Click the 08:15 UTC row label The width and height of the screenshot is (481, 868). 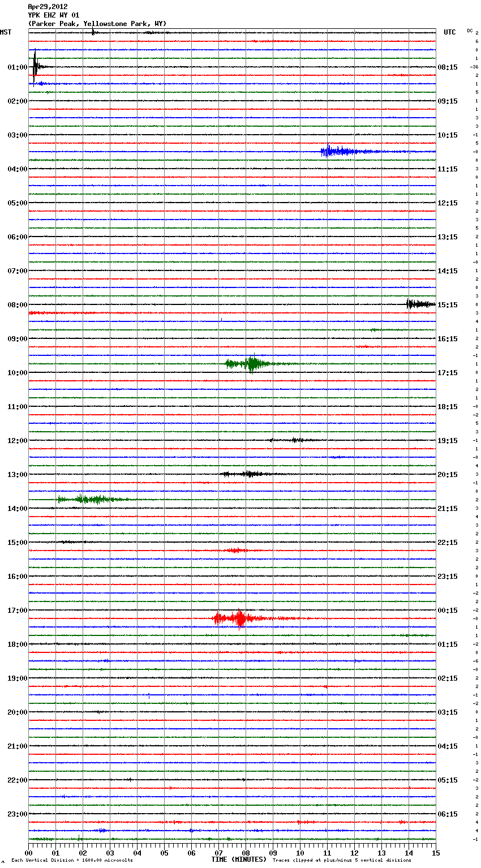click(448, 67)
